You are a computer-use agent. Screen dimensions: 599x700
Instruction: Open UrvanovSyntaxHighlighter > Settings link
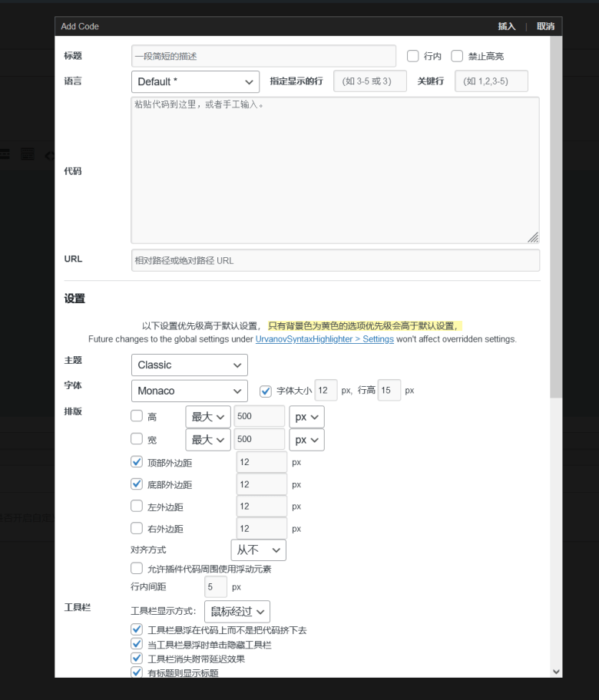coord(324,338)
